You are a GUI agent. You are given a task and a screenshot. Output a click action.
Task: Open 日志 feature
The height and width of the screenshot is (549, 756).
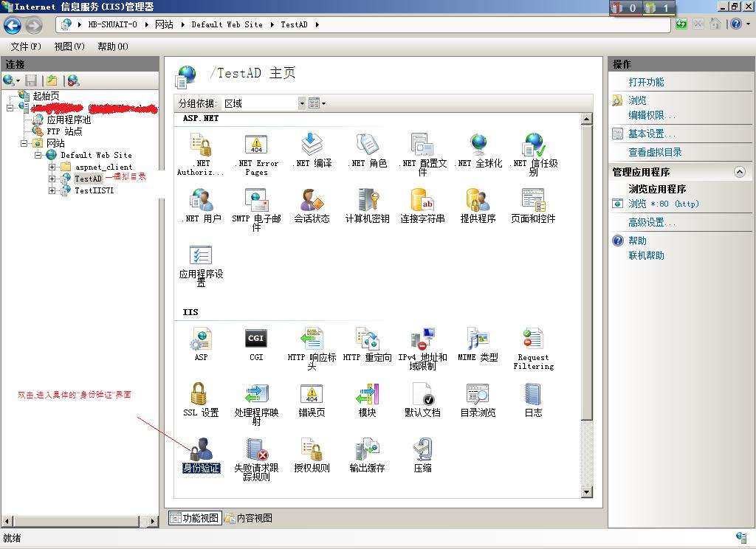(x=533, y=400)
